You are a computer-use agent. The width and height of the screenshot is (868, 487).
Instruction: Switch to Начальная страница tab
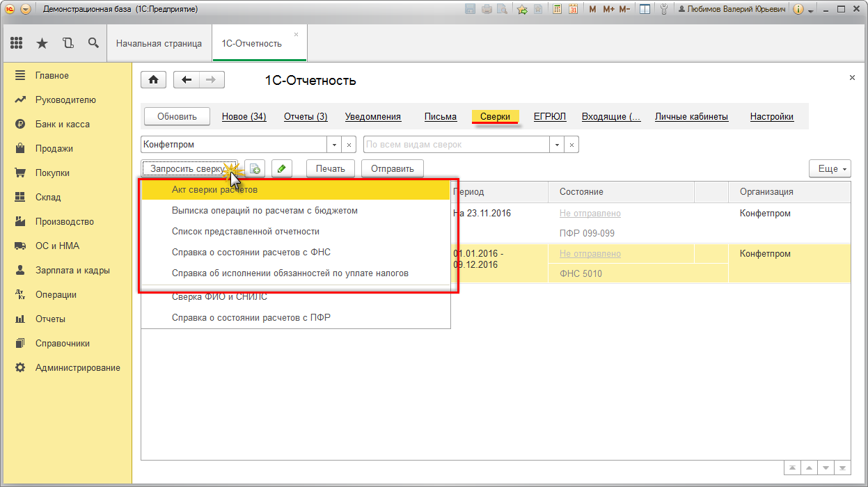(x=159, y=43)
